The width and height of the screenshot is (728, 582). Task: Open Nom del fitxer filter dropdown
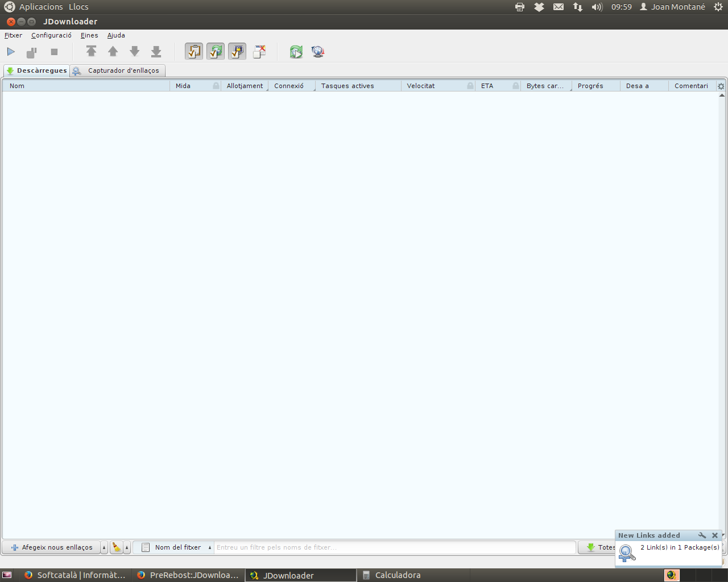coord(173,547)
